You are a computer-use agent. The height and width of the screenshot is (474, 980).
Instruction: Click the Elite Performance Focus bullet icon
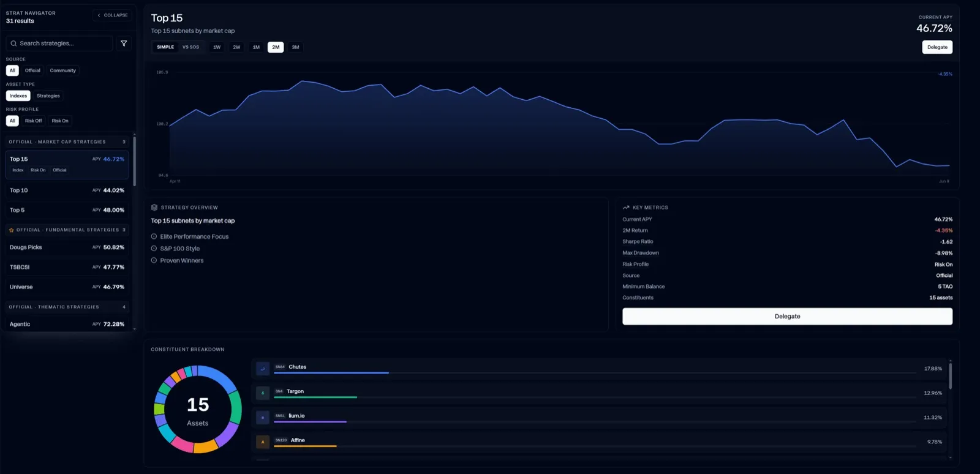coord(154,236)
